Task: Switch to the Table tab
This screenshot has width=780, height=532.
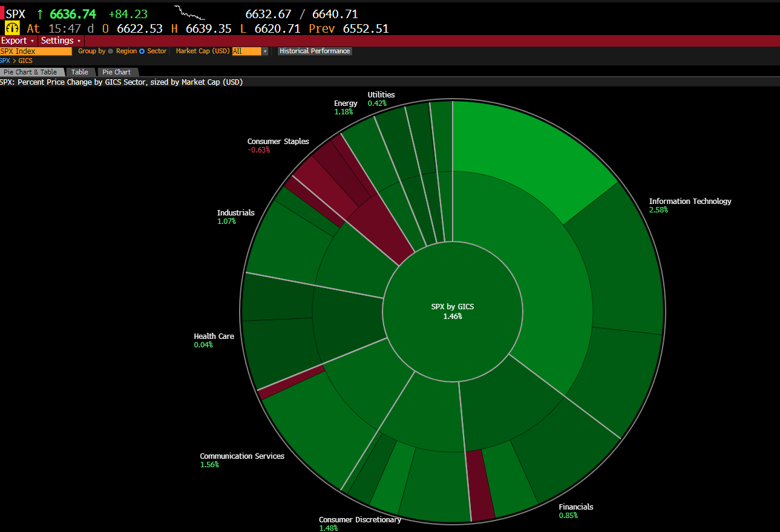Action: pos(79,72)
